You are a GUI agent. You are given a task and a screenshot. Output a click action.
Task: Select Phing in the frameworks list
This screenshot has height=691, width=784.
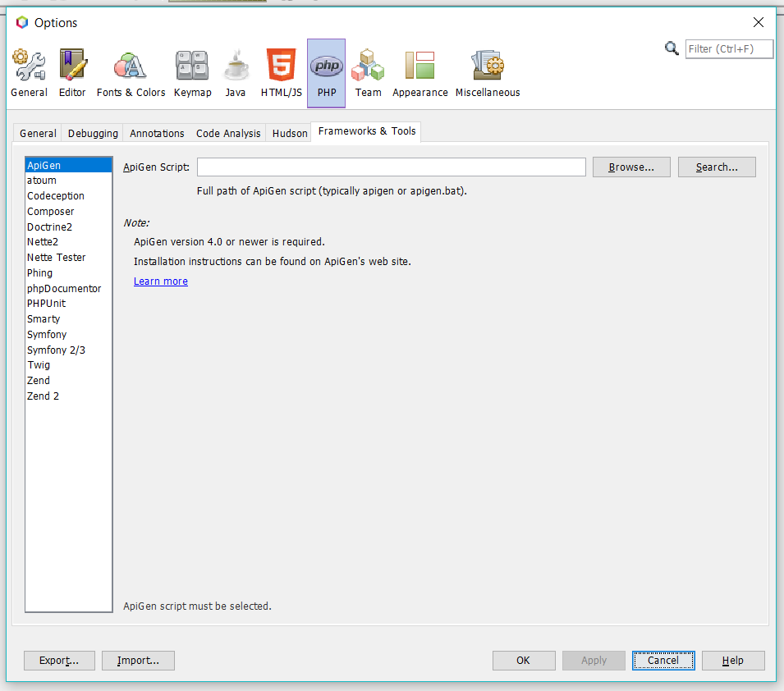(68, 273)
